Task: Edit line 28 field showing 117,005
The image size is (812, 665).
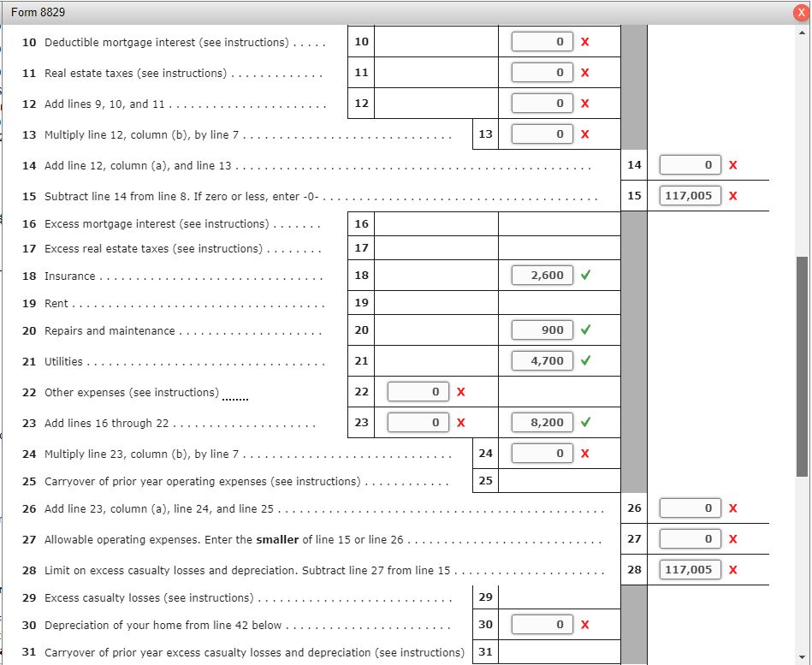Action: point(690,570)
